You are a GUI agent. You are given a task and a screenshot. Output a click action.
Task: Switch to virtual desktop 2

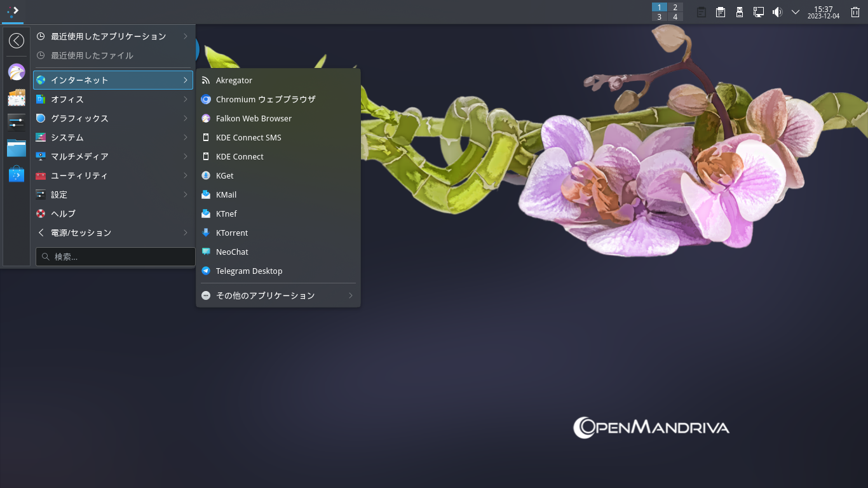pyautogui.click(x=675, y=7)
